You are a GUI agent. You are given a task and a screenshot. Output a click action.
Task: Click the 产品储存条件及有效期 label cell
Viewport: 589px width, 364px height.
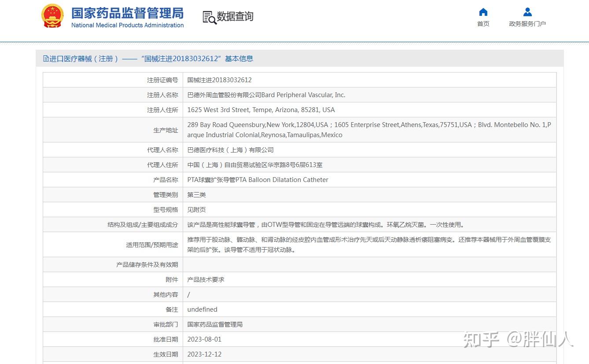coord(113,265)
